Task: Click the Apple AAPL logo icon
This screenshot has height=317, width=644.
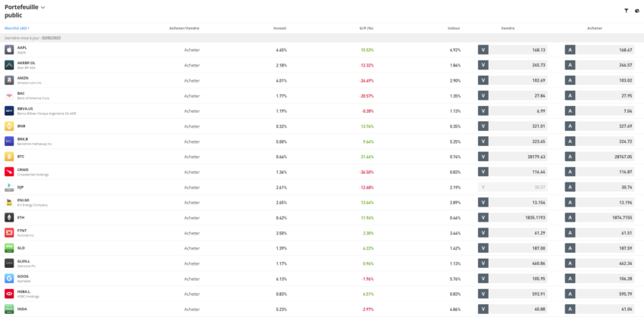Action: 9,50
